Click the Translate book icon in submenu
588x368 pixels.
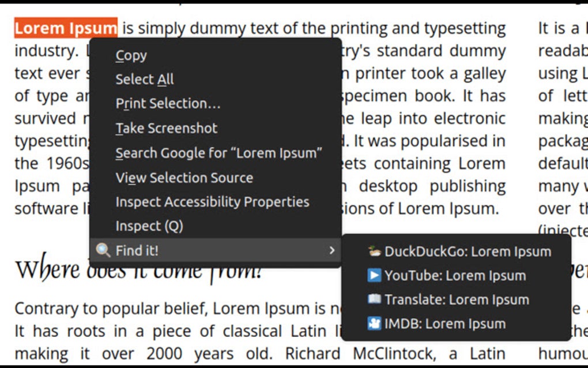[374, 299]
